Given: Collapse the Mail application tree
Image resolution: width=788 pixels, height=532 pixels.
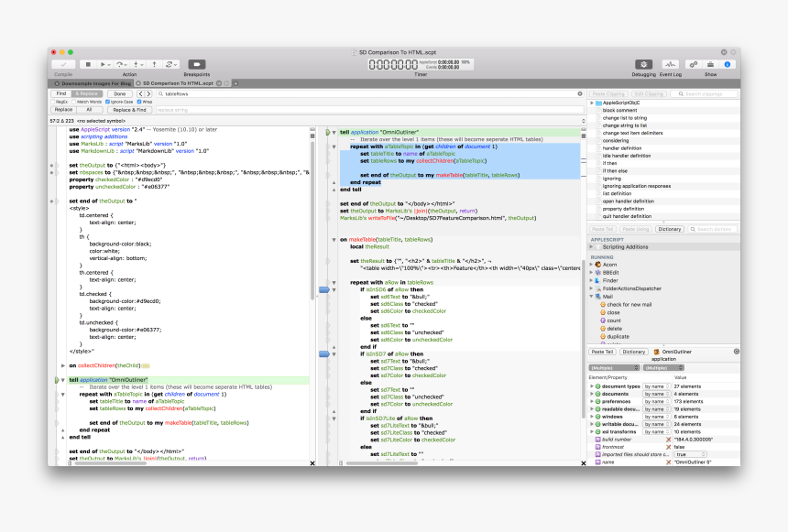Looking at the screenshot, I should click(x=592, y=296).
